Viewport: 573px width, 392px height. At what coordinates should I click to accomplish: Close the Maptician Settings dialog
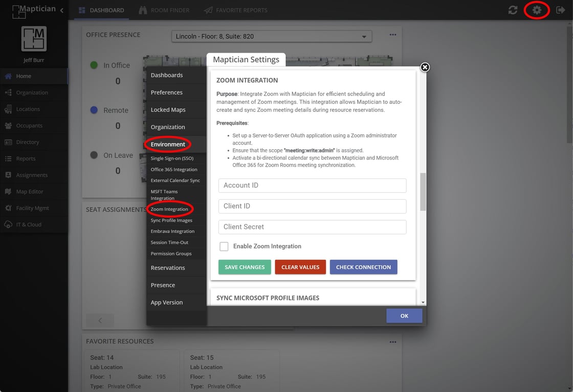(x=425, y=67)
